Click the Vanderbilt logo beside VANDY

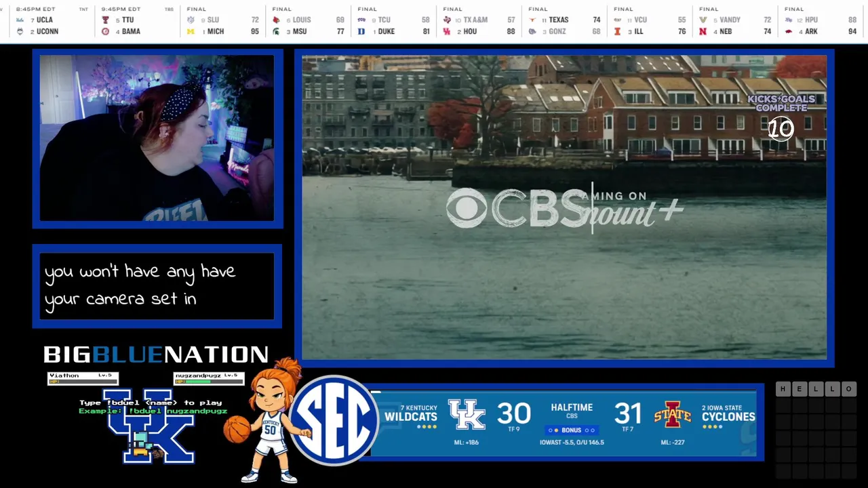703,20
